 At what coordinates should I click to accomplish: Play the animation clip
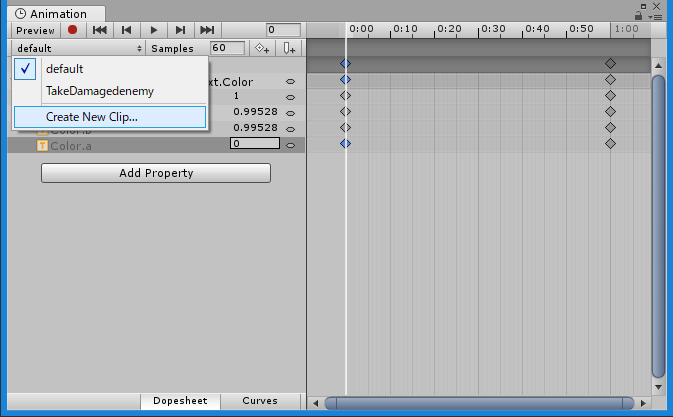pos(154,30)
